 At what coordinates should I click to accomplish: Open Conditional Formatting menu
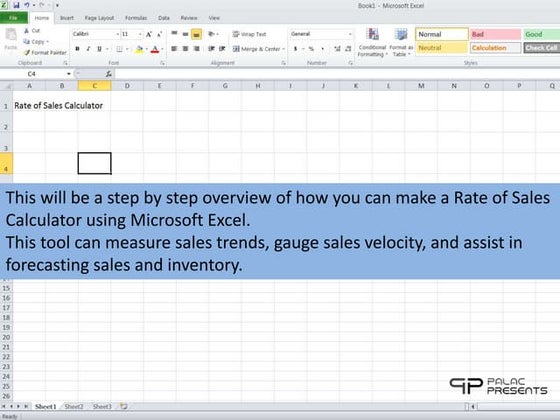[372, 42]
